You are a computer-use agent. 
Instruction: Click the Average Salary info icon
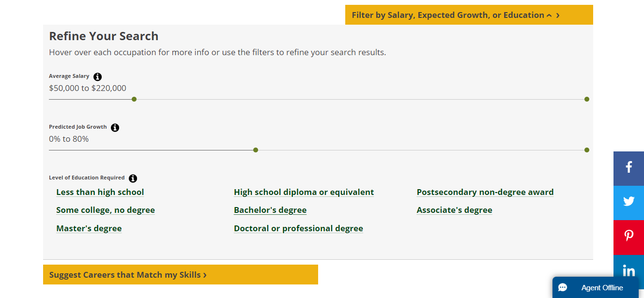pyautogui.click(x=98, y=76)
